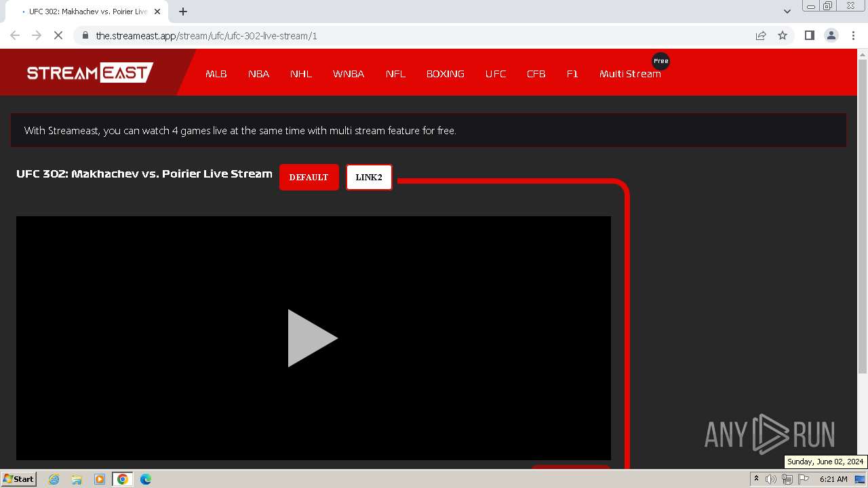Open Microsoft Edge from taskbar
The width and height of the screenshot is (868, 488).
146,479
